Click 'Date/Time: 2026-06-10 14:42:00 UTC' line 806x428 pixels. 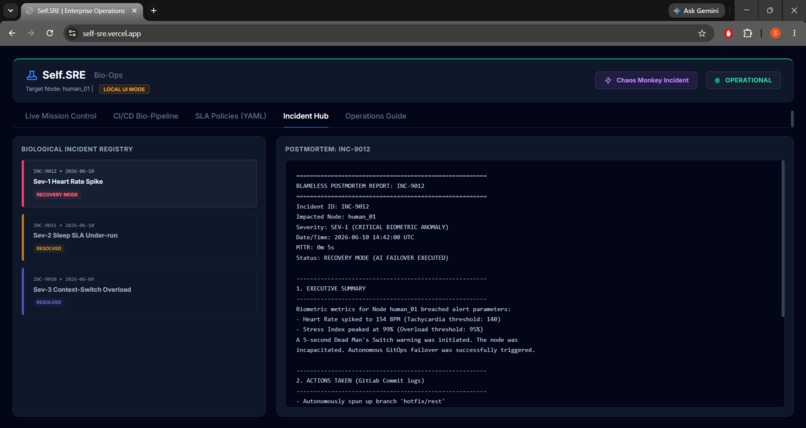355,237
